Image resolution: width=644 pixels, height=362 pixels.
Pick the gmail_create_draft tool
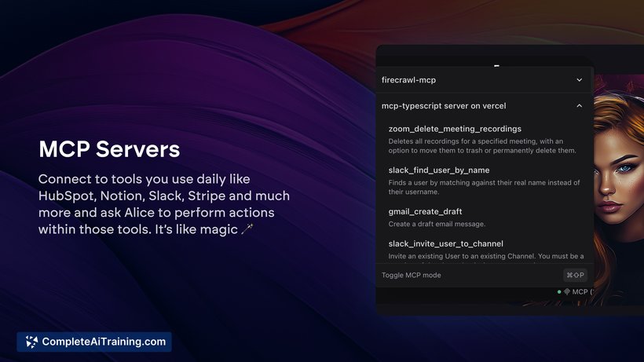425,212
